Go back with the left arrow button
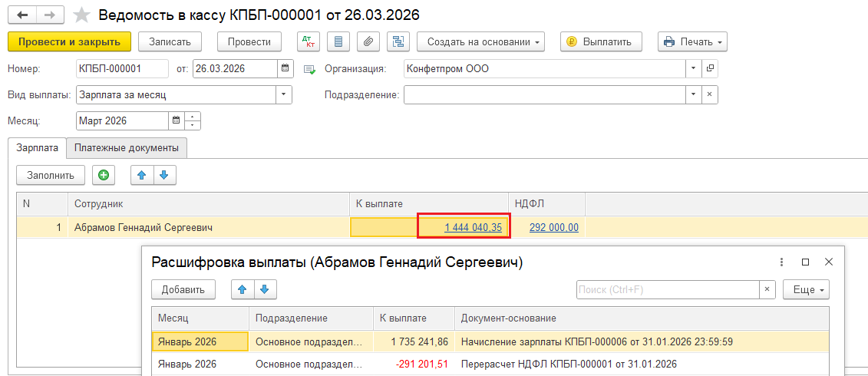 (22, 15)
